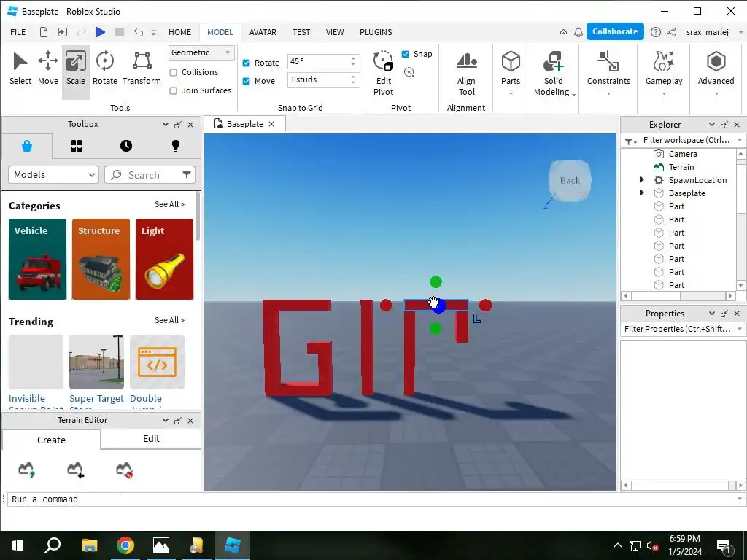Open Constraints options
747x560 pixels.
(608, 73)
